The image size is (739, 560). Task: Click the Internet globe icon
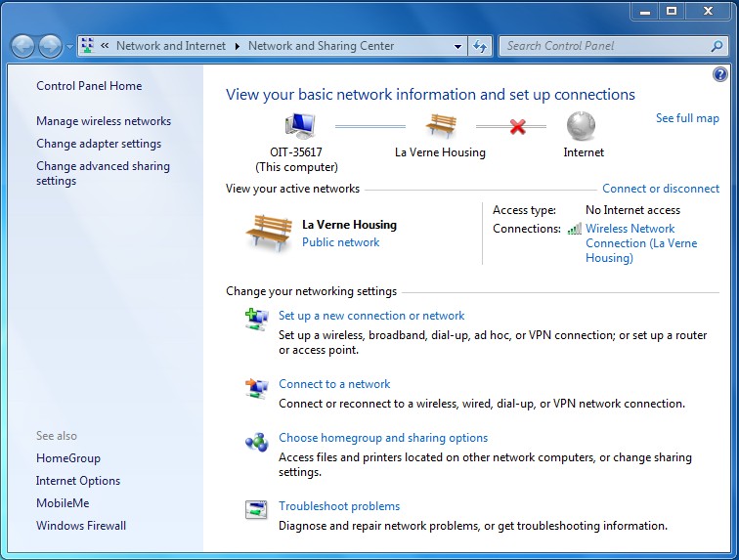pos(581,126)
